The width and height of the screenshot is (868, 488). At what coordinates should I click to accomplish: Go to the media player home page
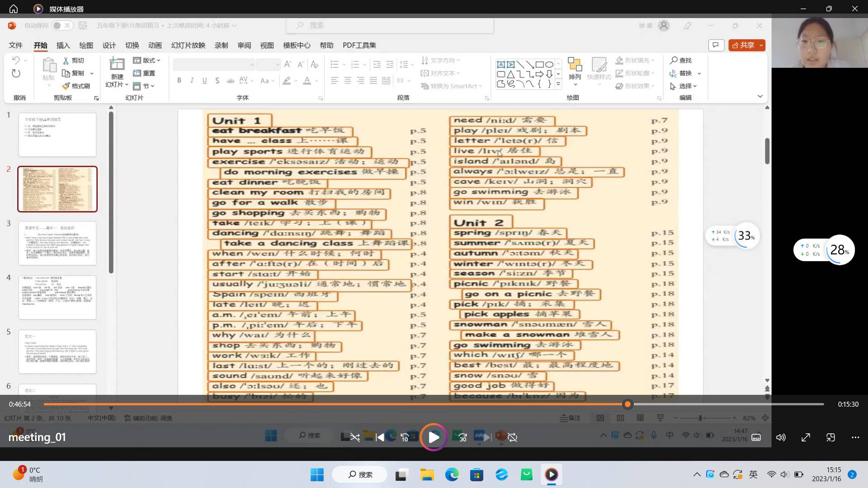point(14,9)
